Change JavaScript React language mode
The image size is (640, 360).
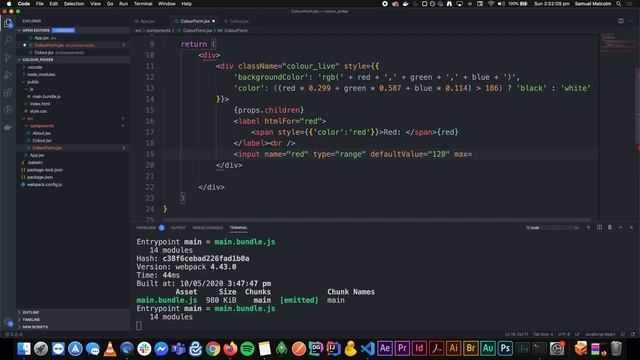click(x=600, y=334)
